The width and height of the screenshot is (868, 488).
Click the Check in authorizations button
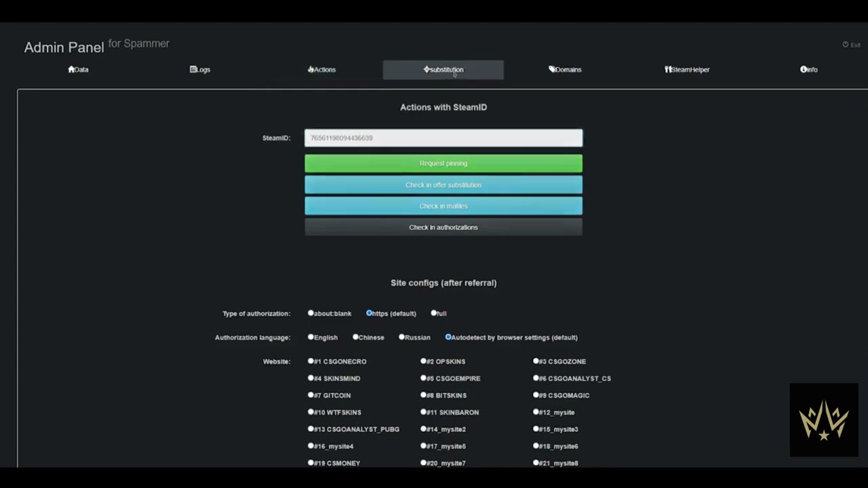pyautogui.click(x=443, y=227)
